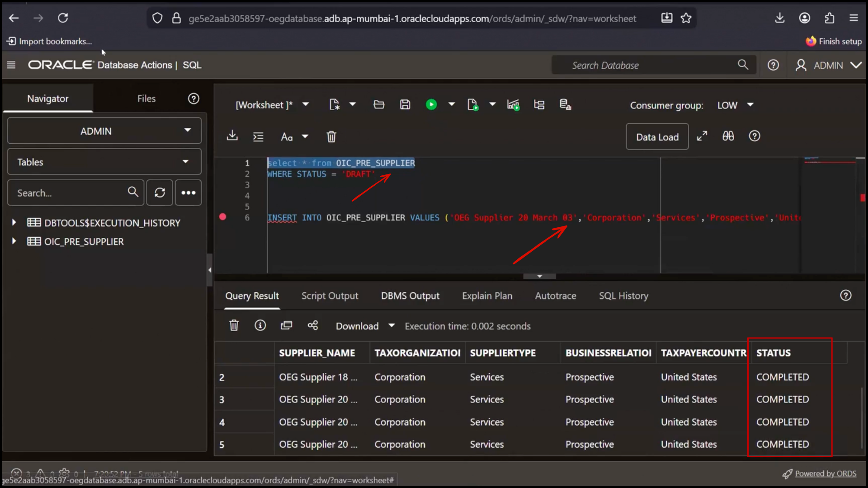Viewport: 868px width, 488px height.
Task: Open Navigator panel help icon
Action: pyautogui.click(x=193, y=99)
